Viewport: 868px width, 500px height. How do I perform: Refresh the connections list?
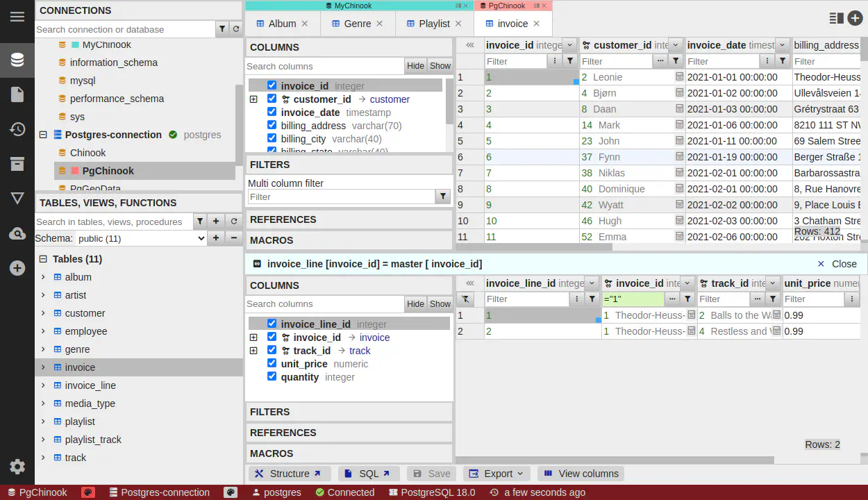click(x=236, y=29)
